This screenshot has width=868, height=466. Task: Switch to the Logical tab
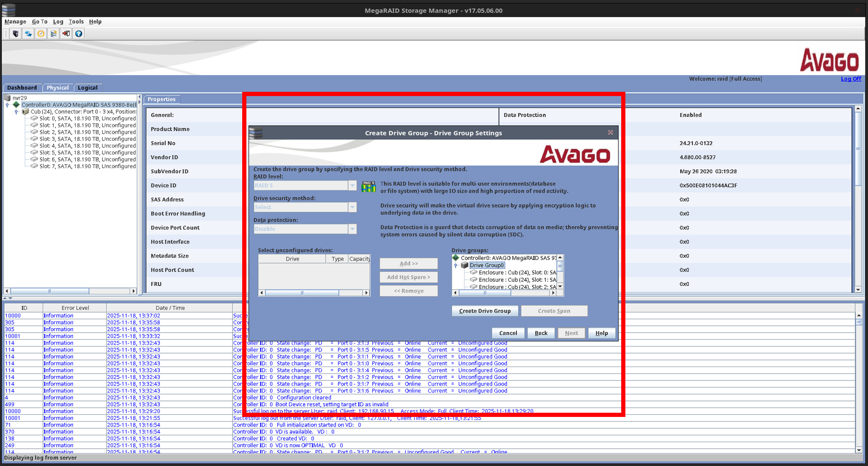point(87,88)
